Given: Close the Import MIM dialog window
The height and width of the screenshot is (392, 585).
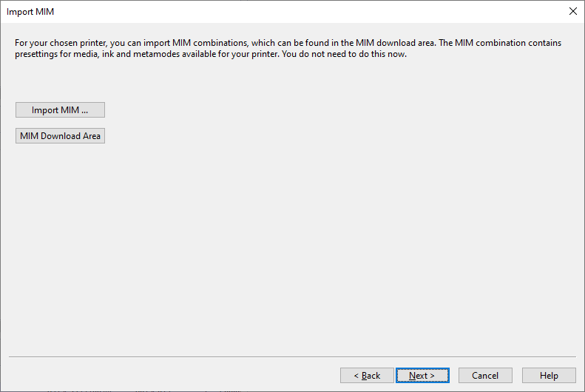Looking at the screenshot, I should pyautogui.click(x=572, y=11).
